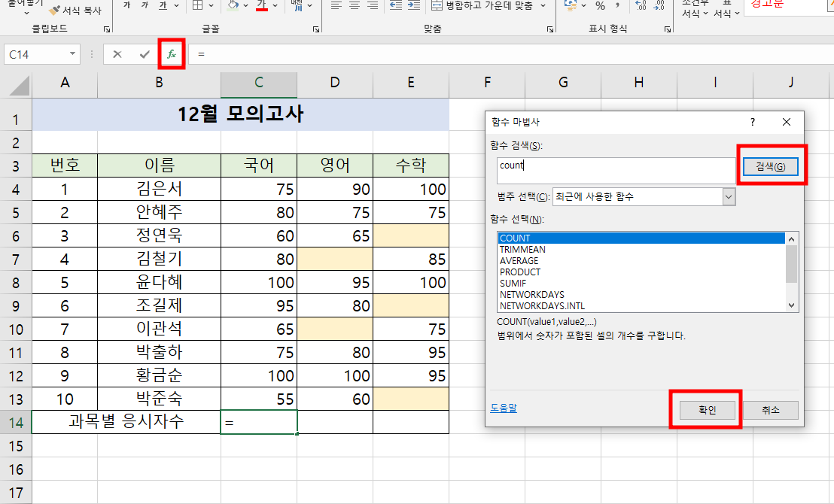
Task: Click 취소 cancel button in dialog
Action: click(770, 410)
